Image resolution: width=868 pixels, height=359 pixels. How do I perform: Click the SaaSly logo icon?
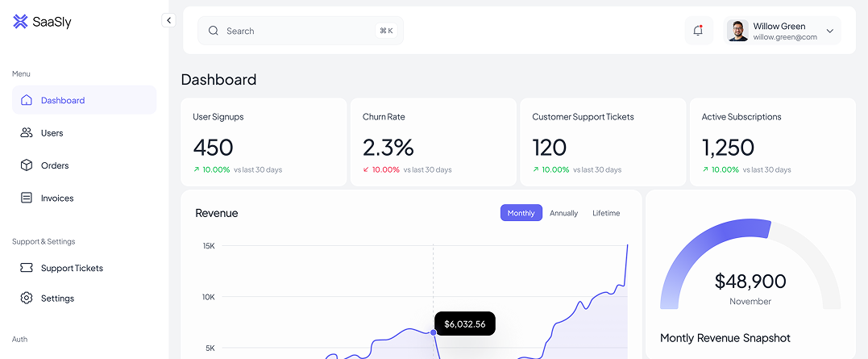pyautogui.click(x=20, y=22)
